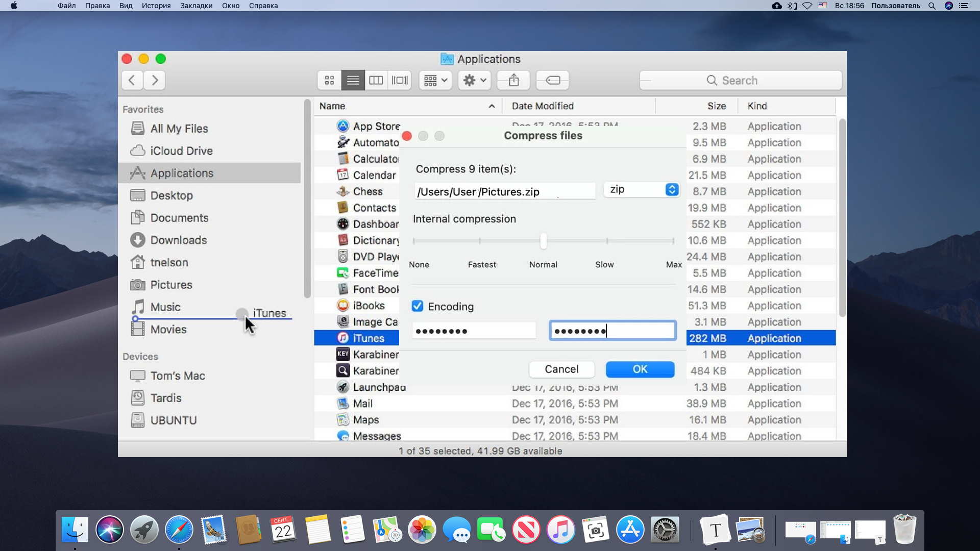The width and height of the screenshot is (980, 551).
Task: Uncheck the Encoding checkbox
Action: pos(418,306)
